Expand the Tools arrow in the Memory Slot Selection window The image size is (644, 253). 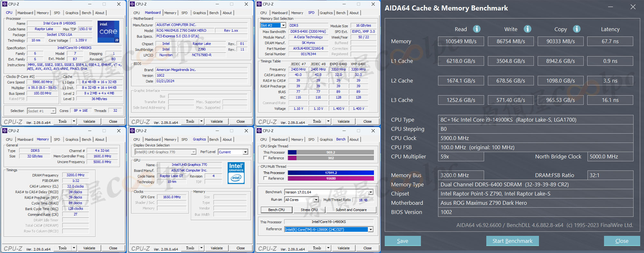(328, 122)
